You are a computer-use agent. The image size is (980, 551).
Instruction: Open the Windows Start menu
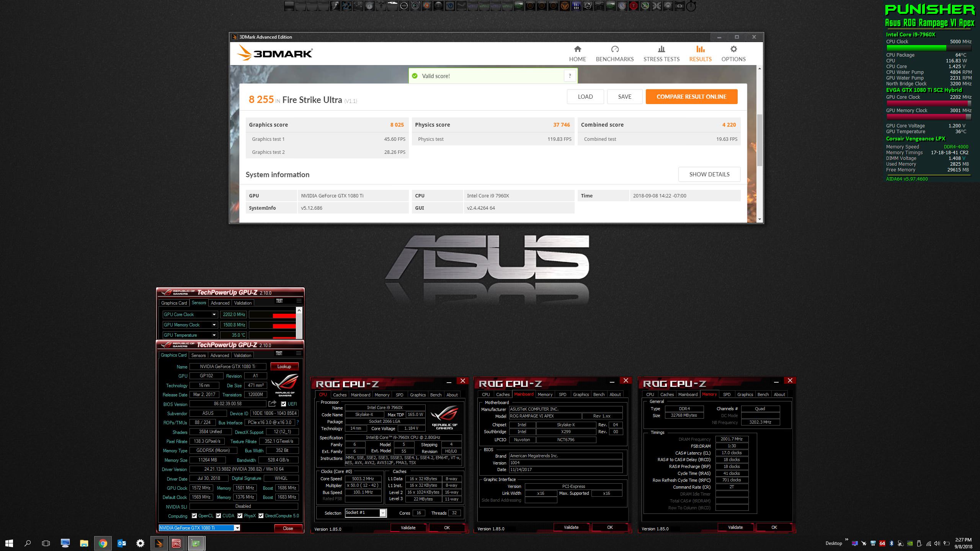[x=9, y=543]
